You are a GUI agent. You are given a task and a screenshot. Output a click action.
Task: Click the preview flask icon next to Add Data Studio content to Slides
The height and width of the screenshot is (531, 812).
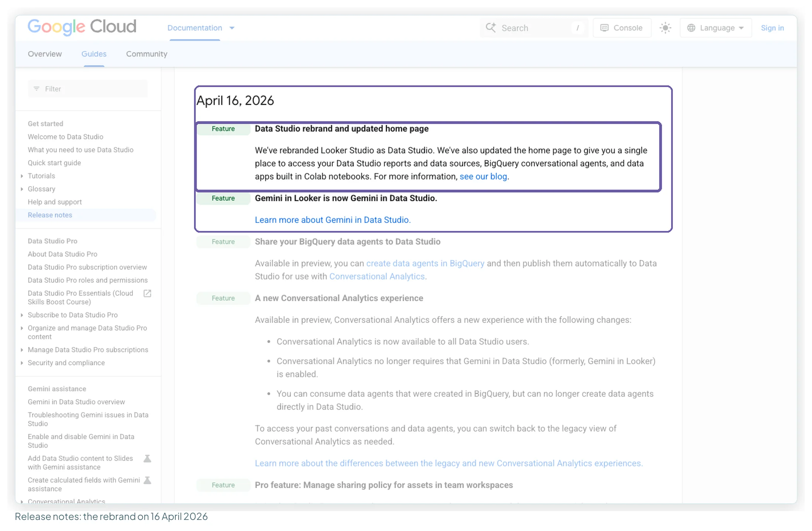click(x=147, y=458)
